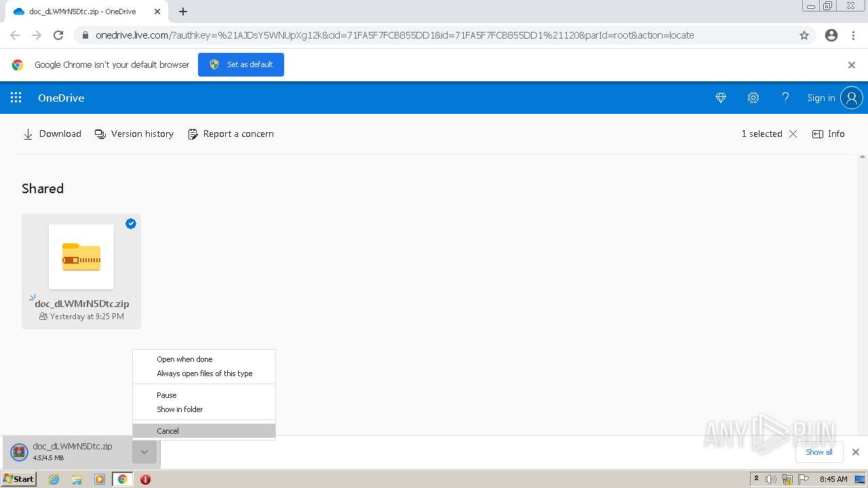This screenshot has height=488, width=868.
Task: Go forward in Chrome
Action: tap(37, 35)
